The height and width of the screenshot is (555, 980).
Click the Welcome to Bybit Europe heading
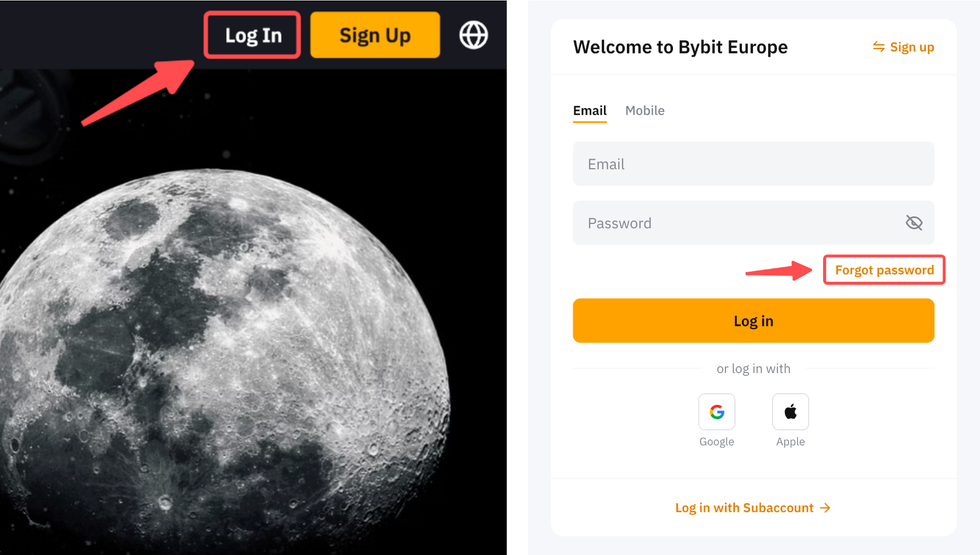pyautogui.click(x=680, y=47)
